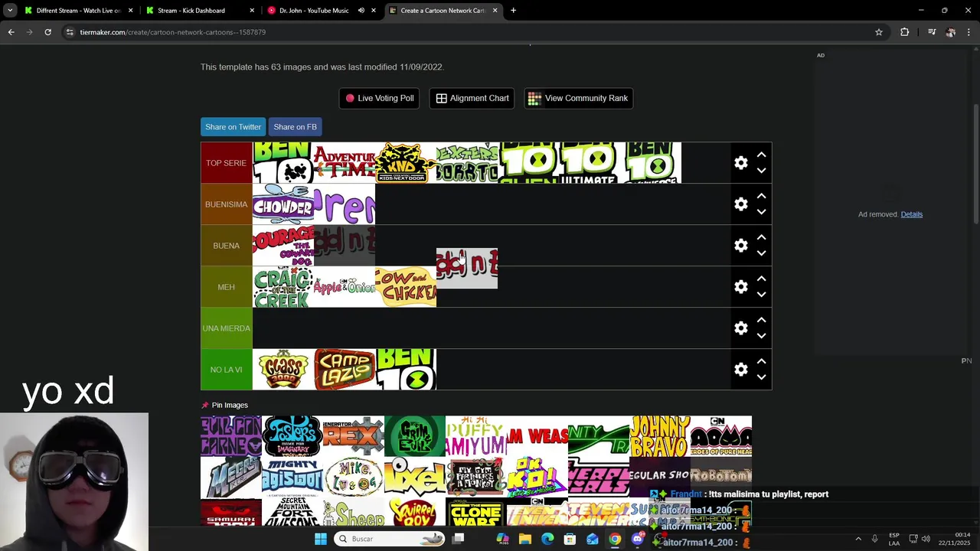Pick the Powerpuff Girls image
980x551 pixels.
coord(599,478)
